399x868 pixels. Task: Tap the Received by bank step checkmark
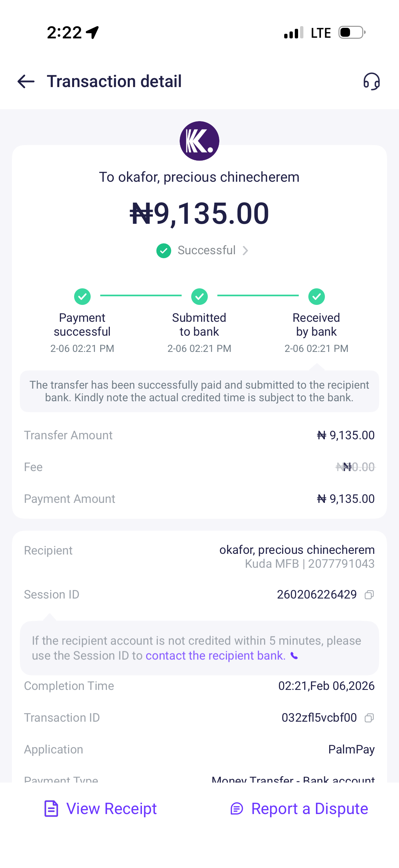click(x=316, y=297)
